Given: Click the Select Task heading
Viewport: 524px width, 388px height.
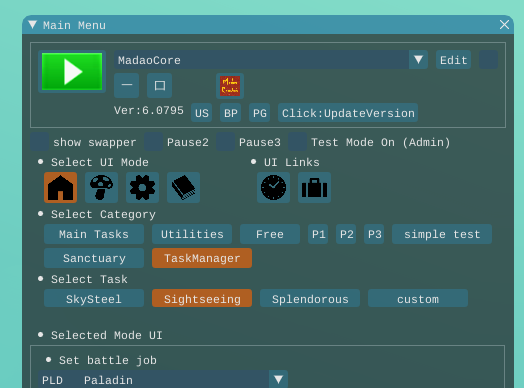Looking at the screenshot, I should point(89,279).
